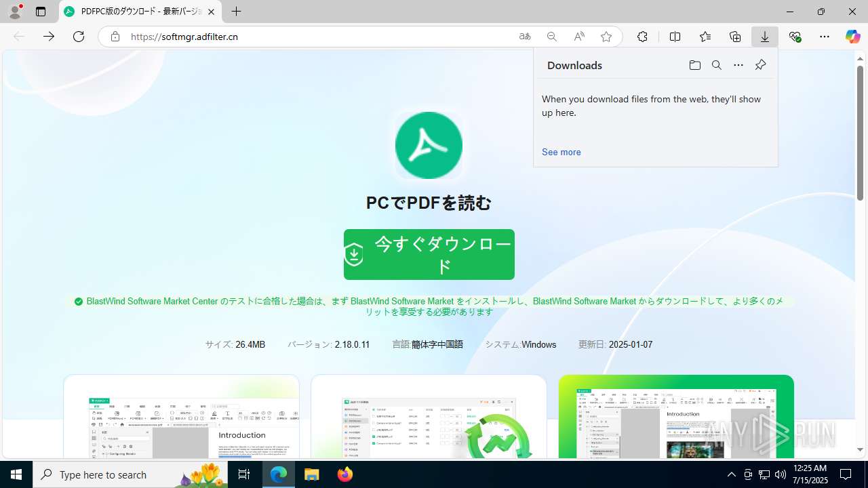The image size is (868, 488).
Task: Click the 26.4MB size text
Action: 250,344
